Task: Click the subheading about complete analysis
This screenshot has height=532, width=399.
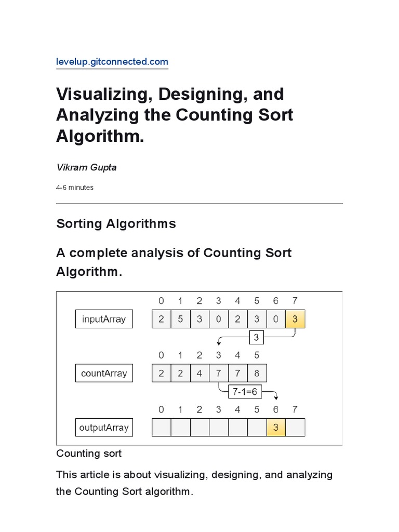Action: tap(174, 262)
